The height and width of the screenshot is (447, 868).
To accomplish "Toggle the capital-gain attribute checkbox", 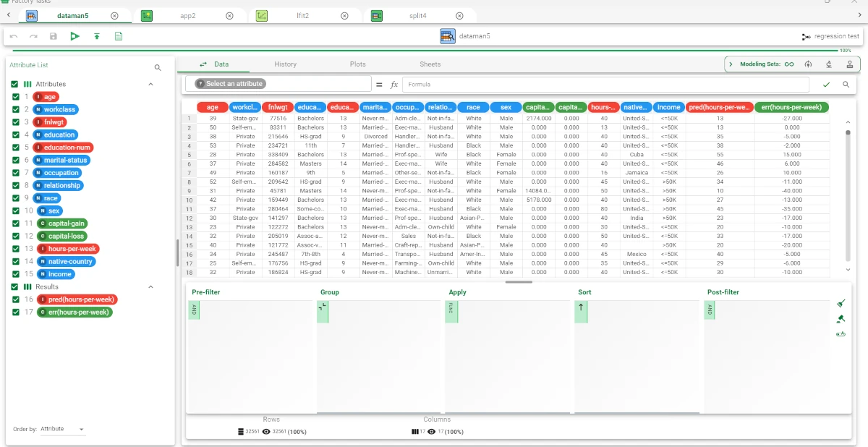I will (x=15, y=223).
